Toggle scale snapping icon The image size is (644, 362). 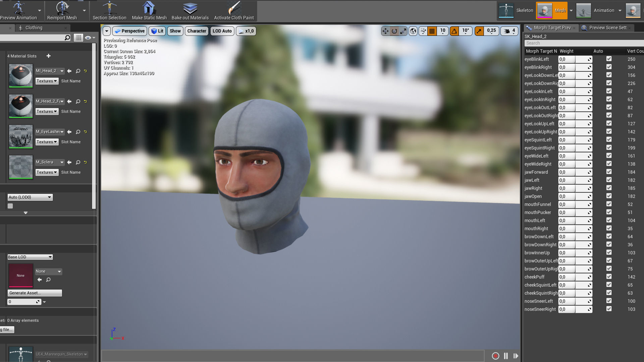pyautogui.click(x=479, y=31)
